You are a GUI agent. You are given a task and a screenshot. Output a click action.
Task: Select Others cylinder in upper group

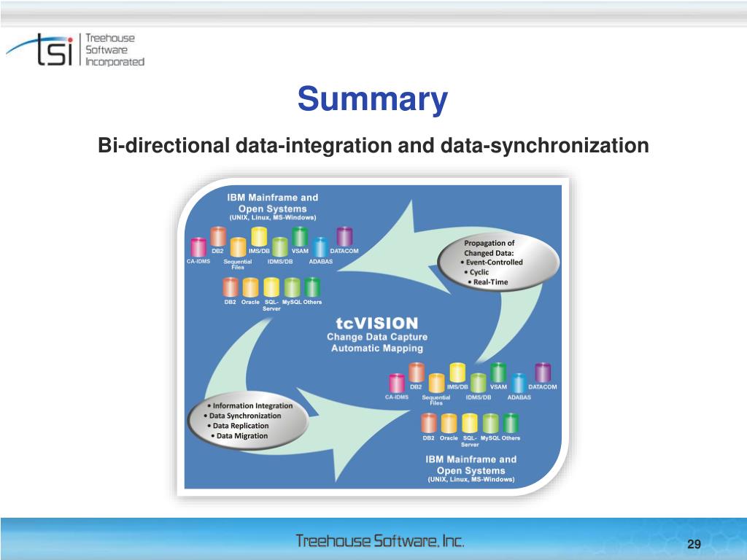pos(312,287)
